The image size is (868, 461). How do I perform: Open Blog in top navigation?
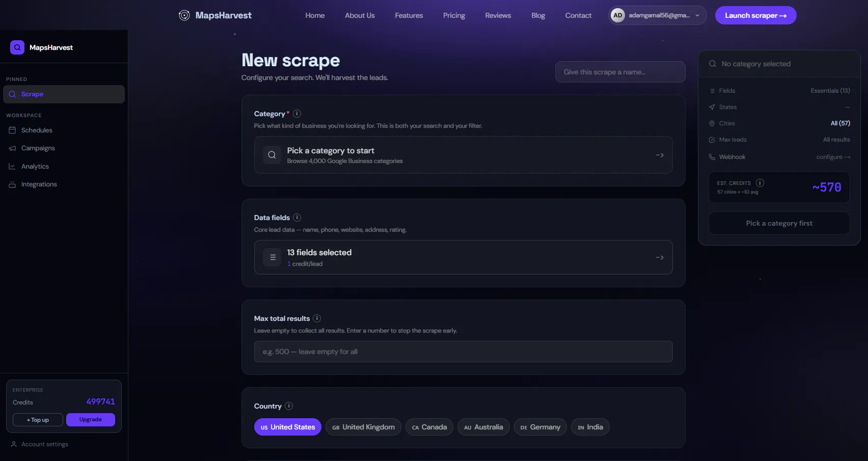pos(538,15)
